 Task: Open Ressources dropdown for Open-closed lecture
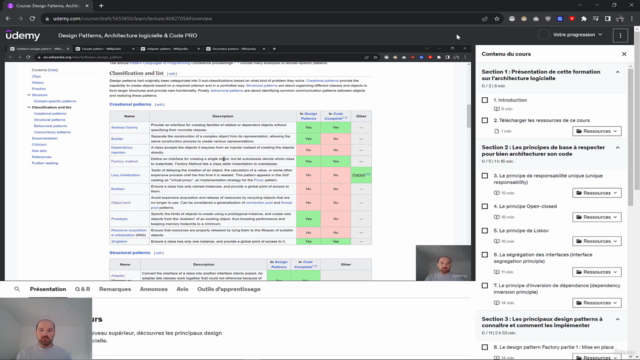[x=597, y=217]
